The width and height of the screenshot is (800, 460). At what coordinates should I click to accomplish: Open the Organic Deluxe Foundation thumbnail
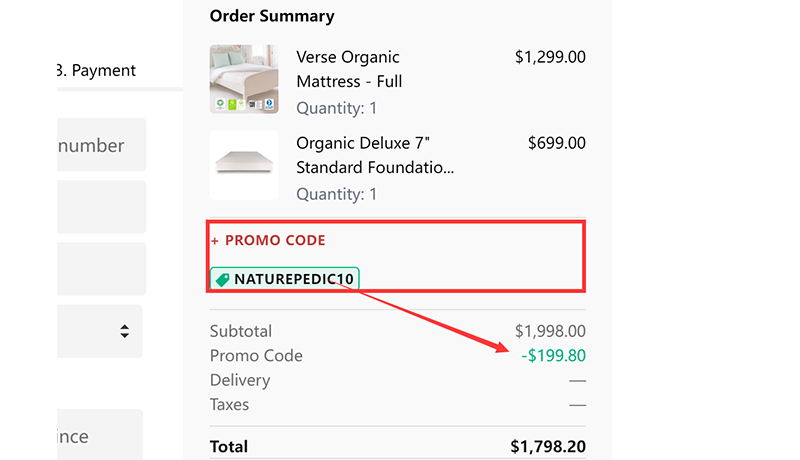click(x=244, y=165)
